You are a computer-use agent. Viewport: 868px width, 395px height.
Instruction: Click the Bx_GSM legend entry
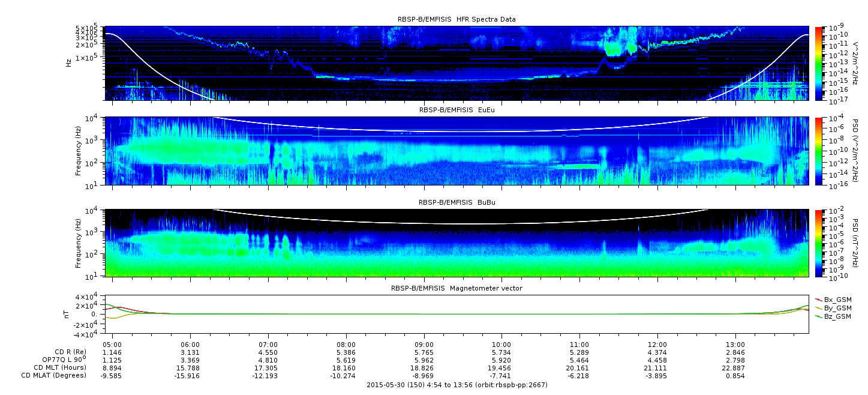837,299
